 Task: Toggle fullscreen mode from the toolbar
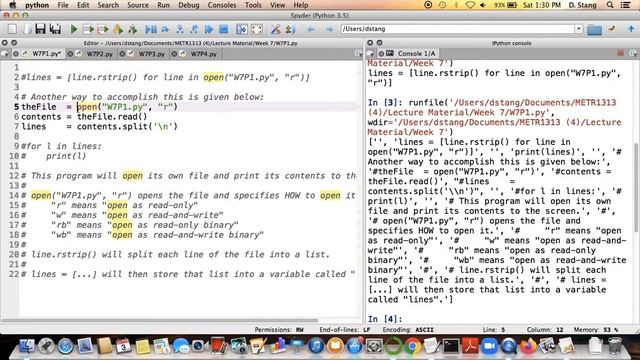(x=257, y=29)
